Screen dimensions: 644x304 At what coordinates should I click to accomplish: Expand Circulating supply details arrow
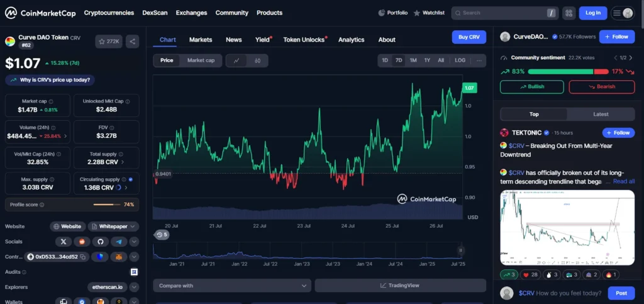126,188
